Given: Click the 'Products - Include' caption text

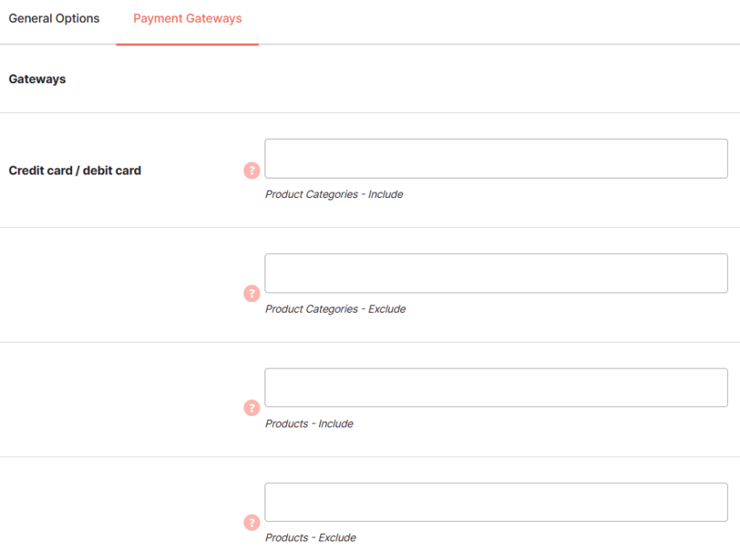Looking at the screenshot, I should [x=309, y=423].
